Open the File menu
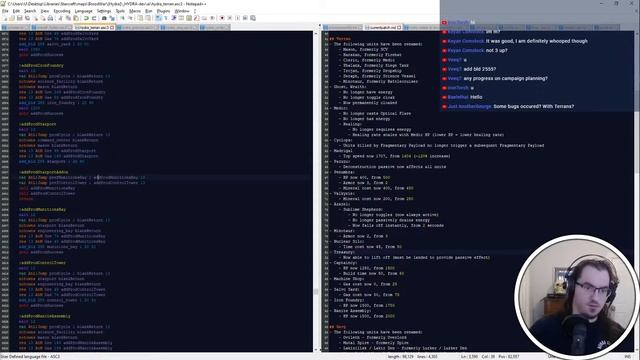Screen dimensions: 640x360 (5, 11)
